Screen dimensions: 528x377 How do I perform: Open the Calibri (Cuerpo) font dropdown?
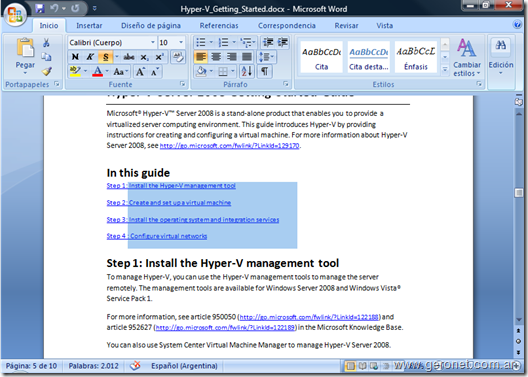(x=153, y=42)
